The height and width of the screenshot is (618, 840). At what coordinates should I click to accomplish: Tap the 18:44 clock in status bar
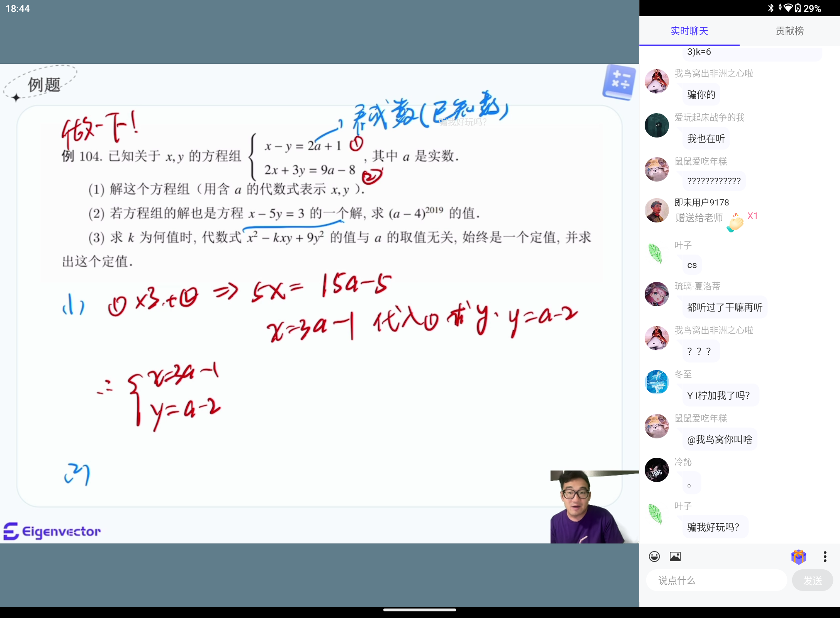(18, 8)
